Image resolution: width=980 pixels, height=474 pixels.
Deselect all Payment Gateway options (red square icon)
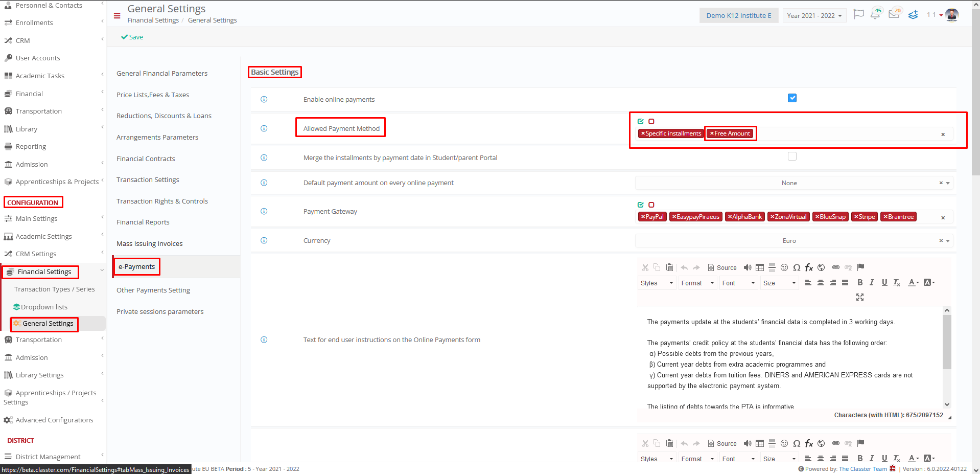pos(651,205)
